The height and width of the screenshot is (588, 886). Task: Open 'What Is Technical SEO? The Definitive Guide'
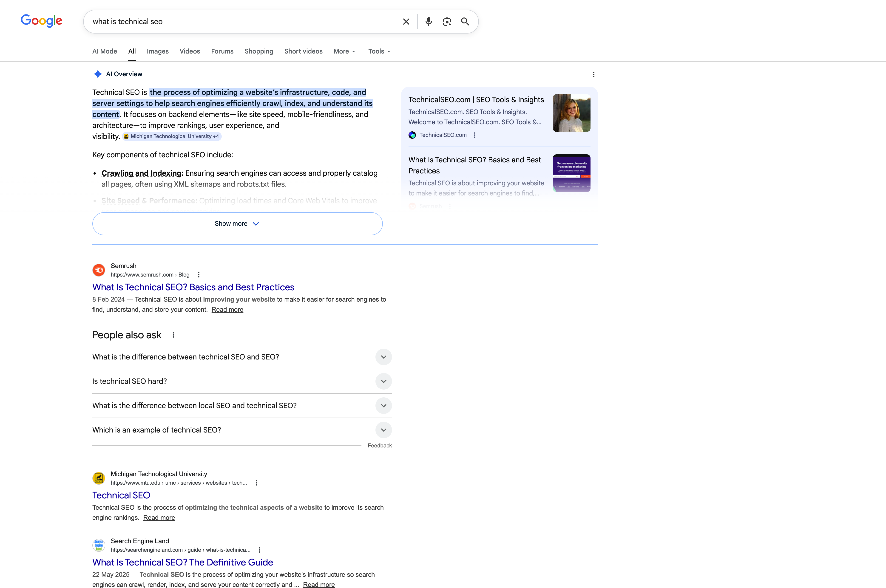[182, 562]
